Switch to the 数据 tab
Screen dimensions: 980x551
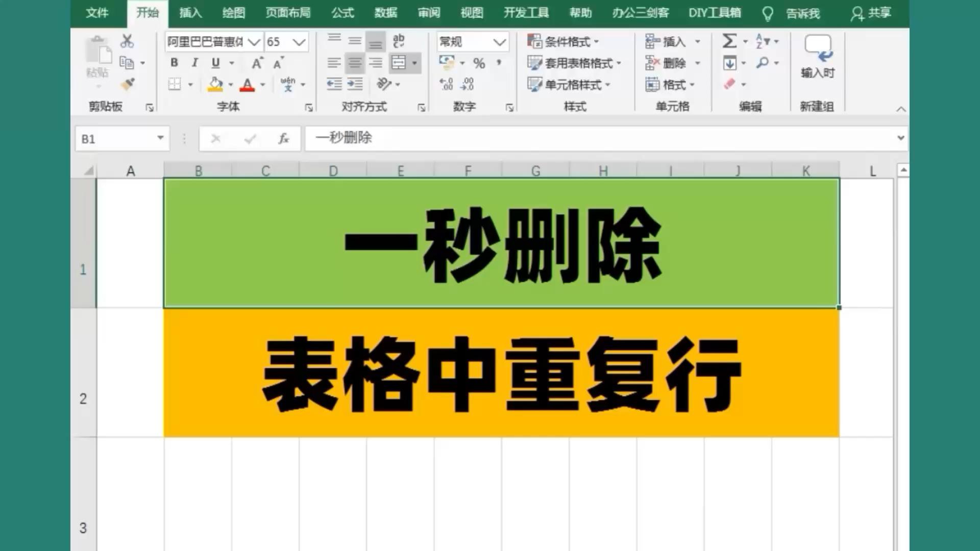(386, 13)
